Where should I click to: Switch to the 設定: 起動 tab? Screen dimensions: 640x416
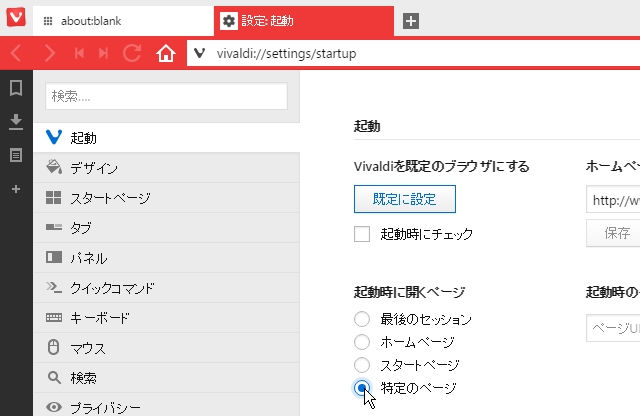[x=304, y=21]
